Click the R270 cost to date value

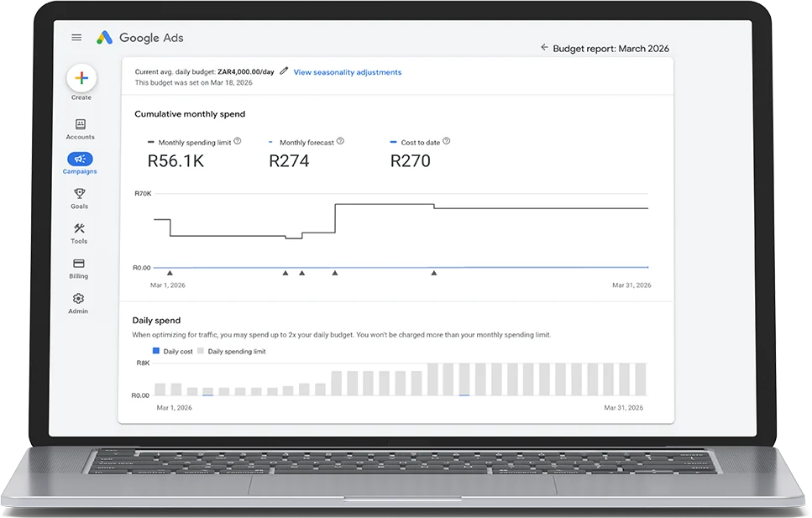(410, 161)
